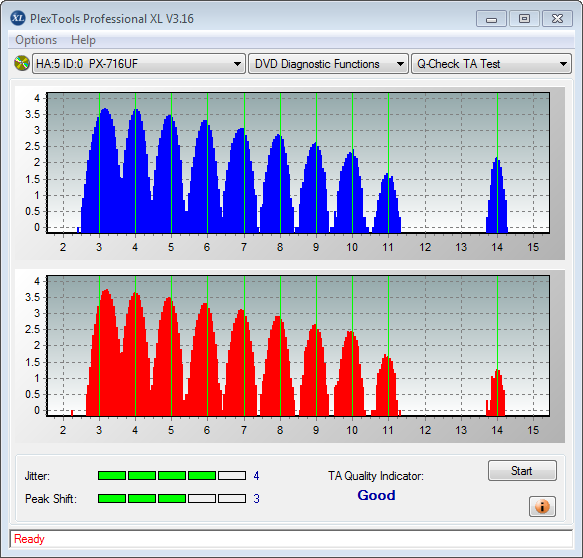Open the Q-Check TA Test dropdown

[x=491, y=64]
